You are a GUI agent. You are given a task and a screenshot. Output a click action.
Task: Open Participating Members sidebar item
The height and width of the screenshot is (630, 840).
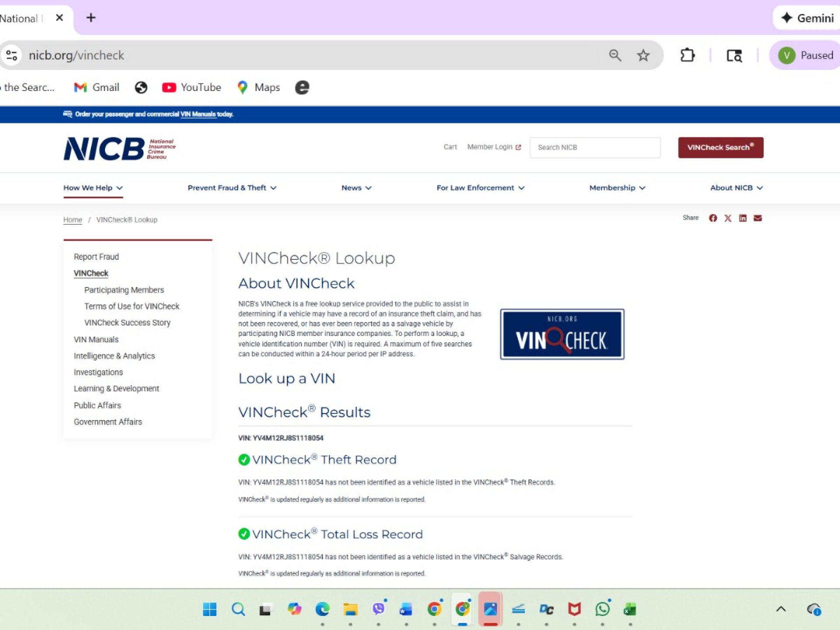tap(124, 290)
